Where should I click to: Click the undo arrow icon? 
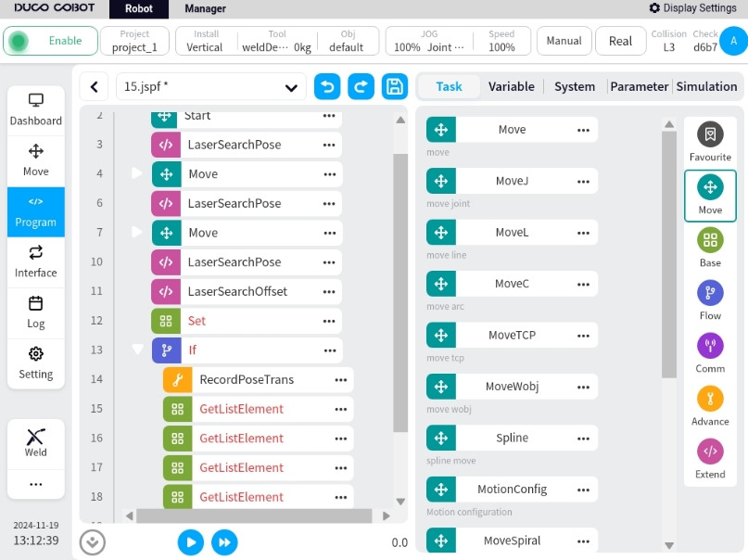coord(326,87)
